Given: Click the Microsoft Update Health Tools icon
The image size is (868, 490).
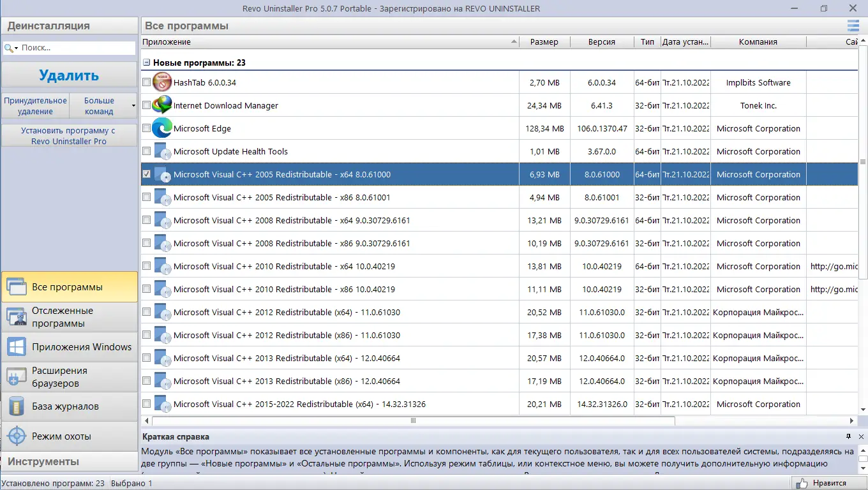Looking at the screenshot, I should [x=163, y=151].
